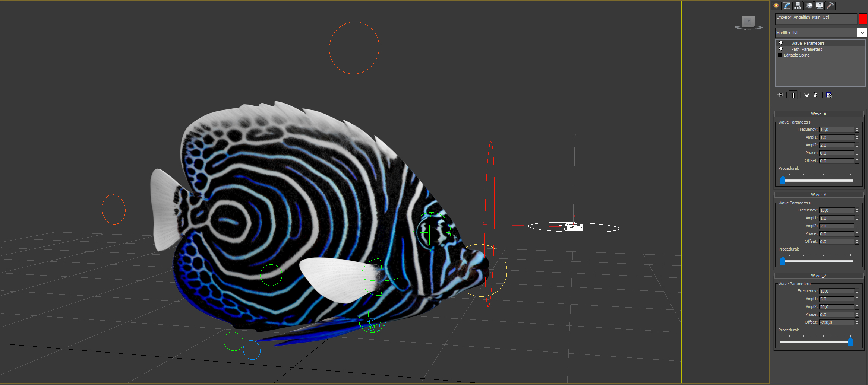
Task: Expand Editable Spline sub-object levels
Action: [x=780, y=55]
